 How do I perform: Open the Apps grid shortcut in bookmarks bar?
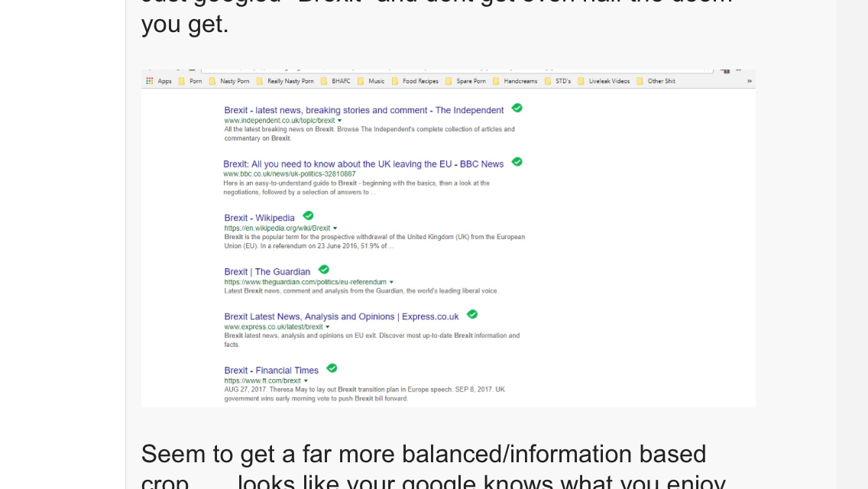pyautogui.click(x=150, y=81)
